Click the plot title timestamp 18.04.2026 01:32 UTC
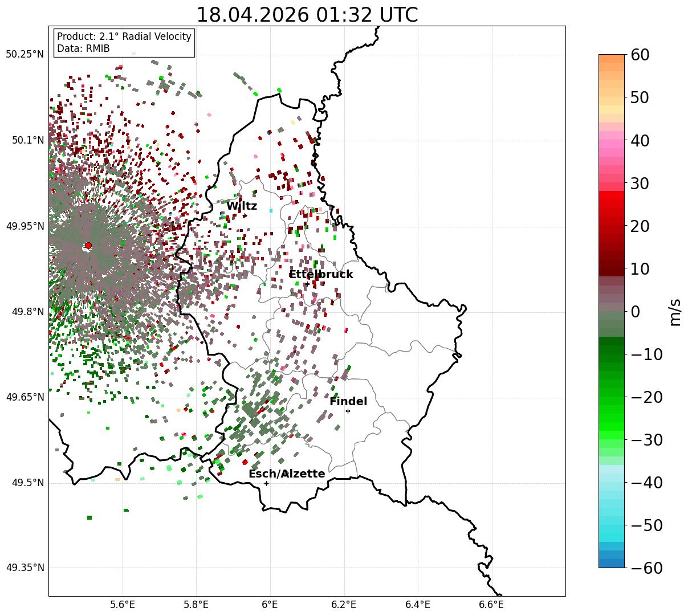Image resolution: width=688 pixels, height=616 pixels. pos(307,15)
